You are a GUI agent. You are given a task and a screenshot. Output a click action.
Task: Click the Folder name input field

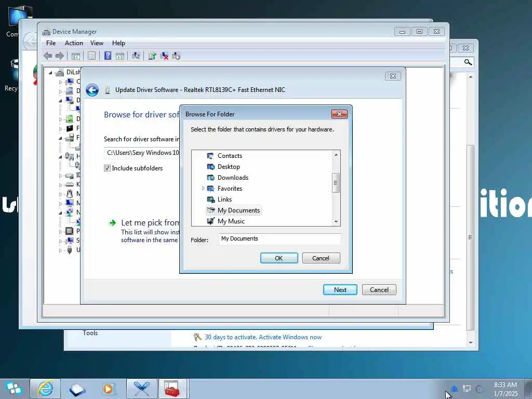280,239
